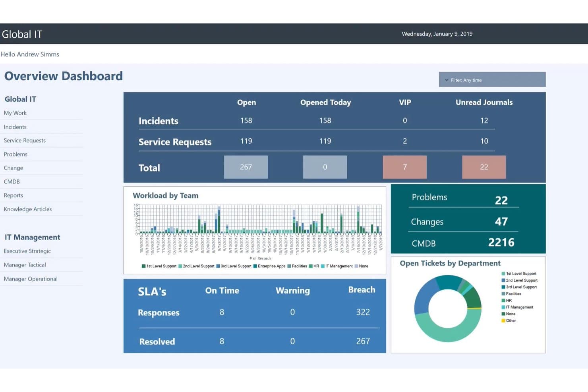Open the Filter: Any time dropdown

click(x=492, y=79)
